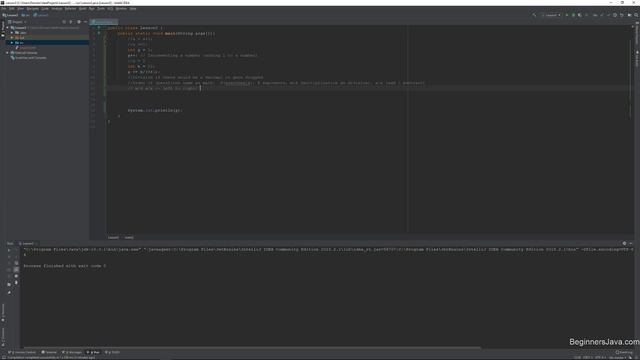Image resolution: width=640 pixels, height=360 pixels.
Task: Select Scratches and Consoles
Action: pos(29,58)
